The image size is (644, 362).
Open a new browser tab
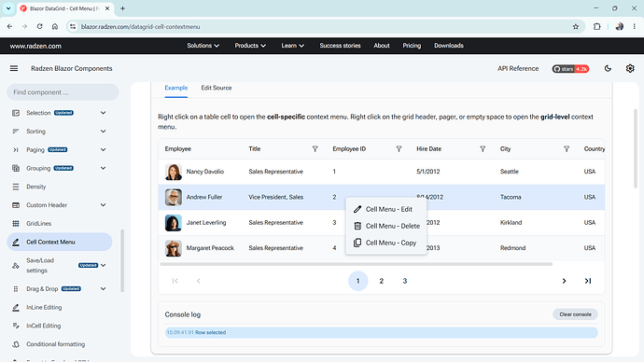(x=122, y=8)
